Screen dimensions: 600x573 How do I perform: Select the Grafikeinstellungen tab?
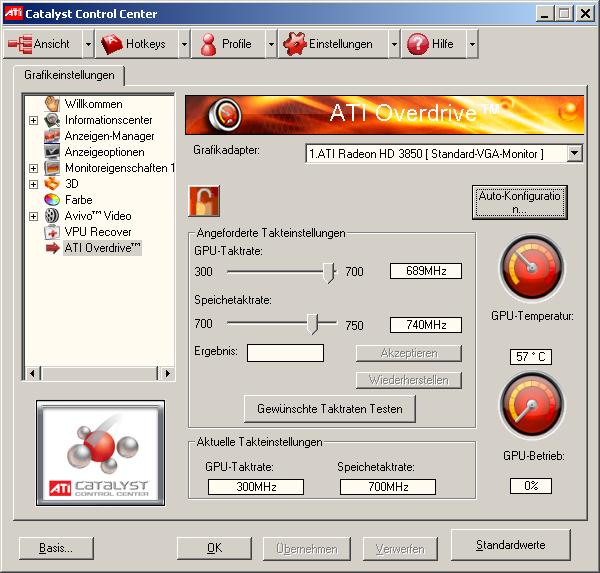pyautogui.click(x=69, y=75)
